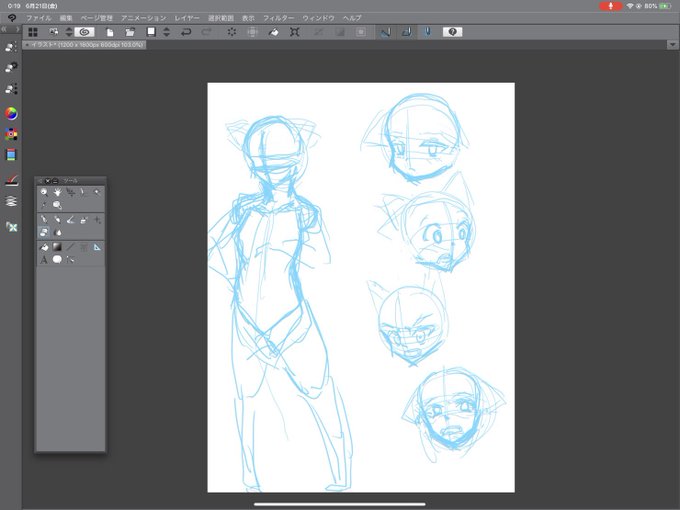Image resolution: width=680 pixels, height=510 pixels.
Task: Click the Clear dotted circle icon
Action: [x=232, y=32]
